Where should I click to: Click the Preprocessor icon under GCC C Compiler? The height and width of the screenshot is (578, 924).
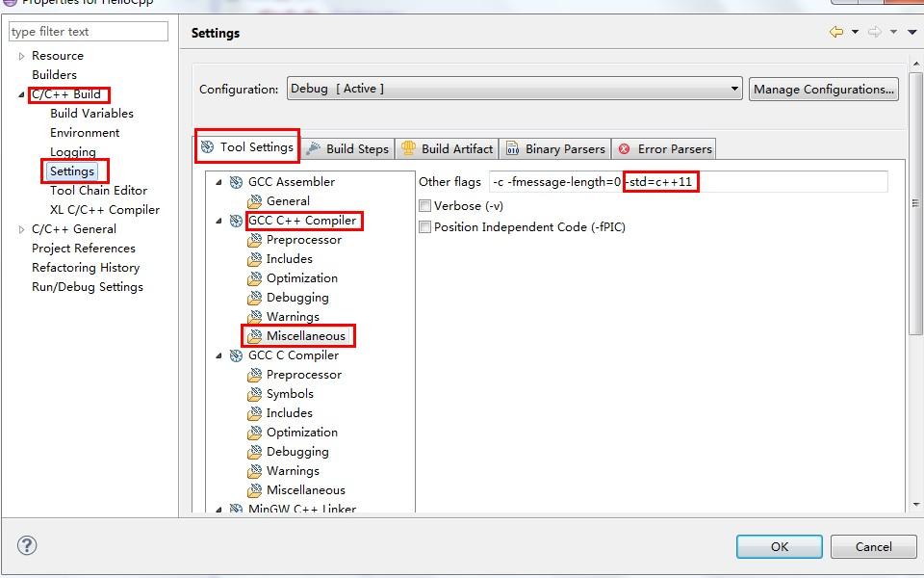pos(254,375)
